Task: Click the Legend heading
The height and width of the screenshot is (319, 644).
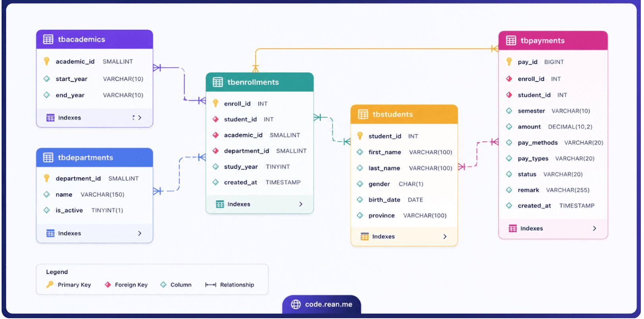Action: point(57,272)
